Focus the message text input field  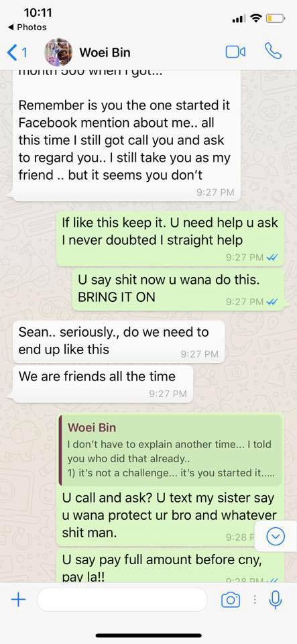tap(122, 600)
